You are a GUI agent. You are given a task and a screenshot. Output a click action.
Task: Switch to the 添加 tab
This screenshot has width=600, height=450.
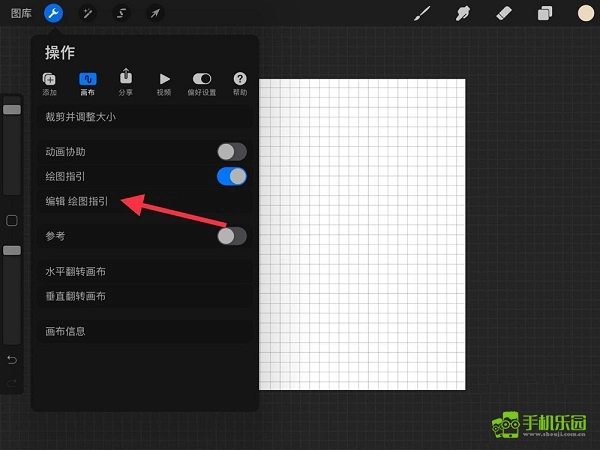[50, 83]
